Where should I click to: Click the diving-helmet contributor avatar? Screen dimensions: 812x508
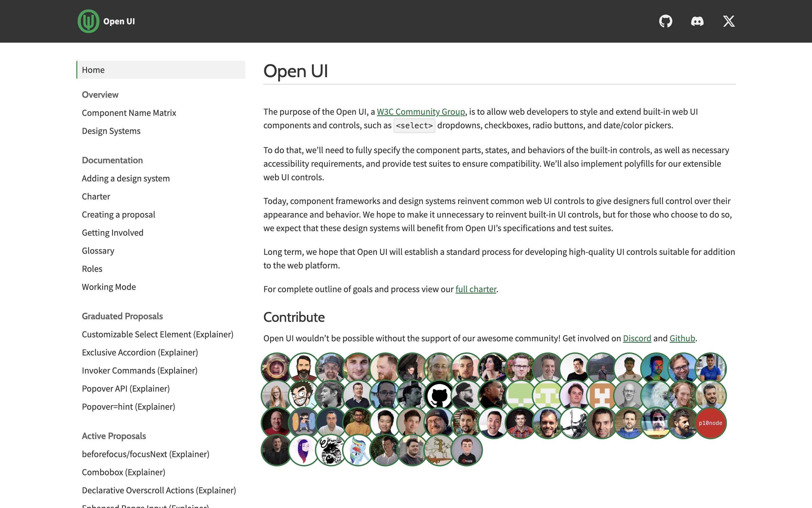click(276, 368)
